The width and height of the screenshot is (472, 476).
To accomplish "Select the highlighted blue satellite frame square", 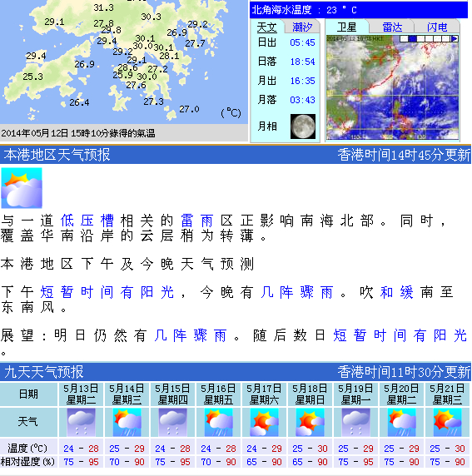I will [x=412, y=38].
